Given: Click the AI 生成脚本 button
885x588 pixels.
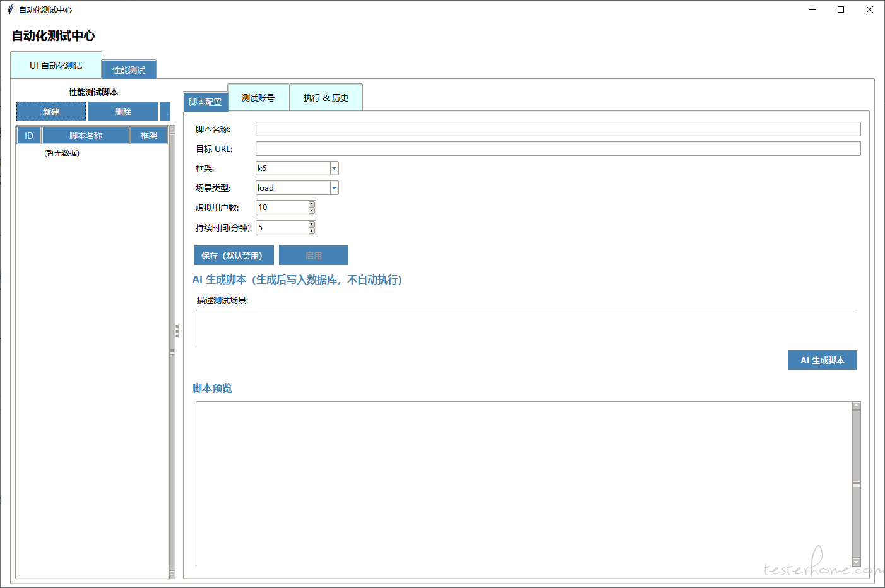Looking at the screenshot, I should point(822,360).
